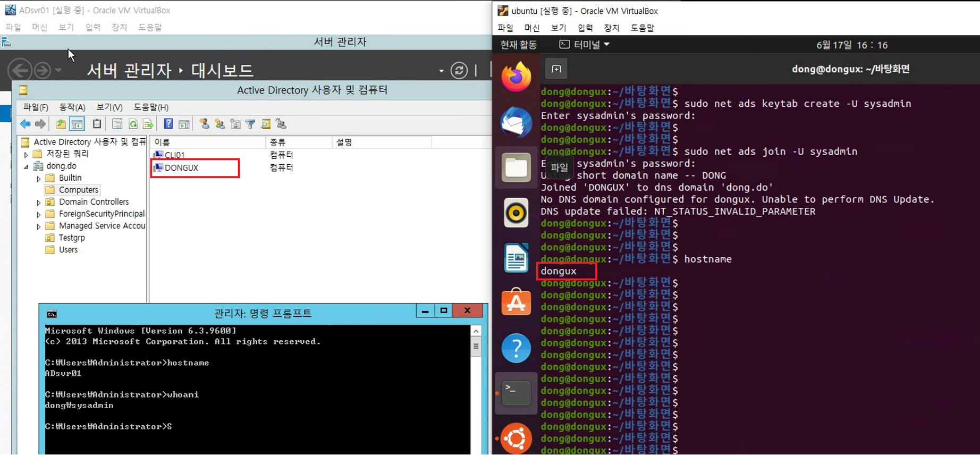Select the DONGUX computer entry
The height and width of the screenshot is (455, 980).
coord(181,168)
